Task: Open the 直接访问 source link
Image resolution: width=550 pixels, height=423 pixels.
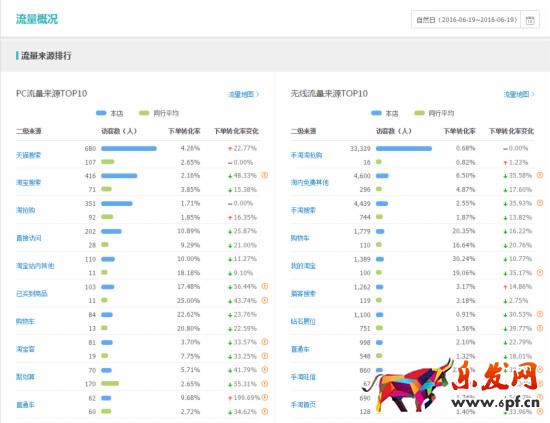Action: (x=28, y=238)
